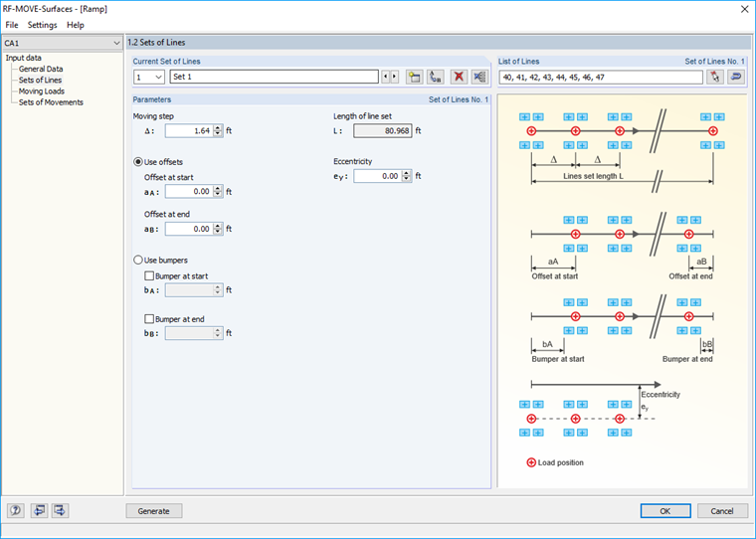Click the Offset at end value field
The height and width of the screenshot is (539, 756).
click(189, 229)
